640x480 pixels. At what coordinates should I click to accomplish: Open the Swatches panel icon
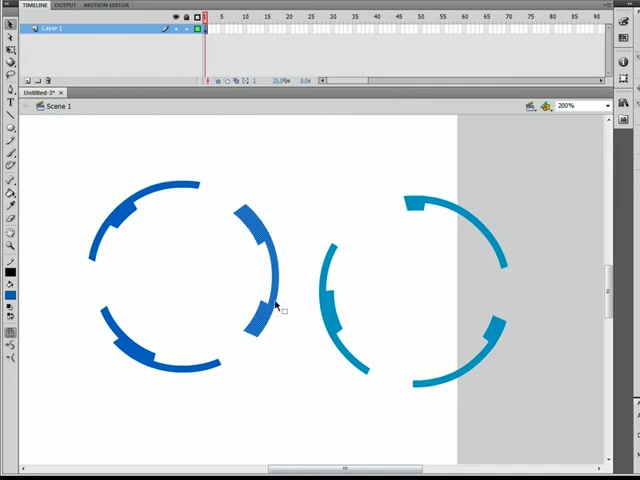pos(623,38)
